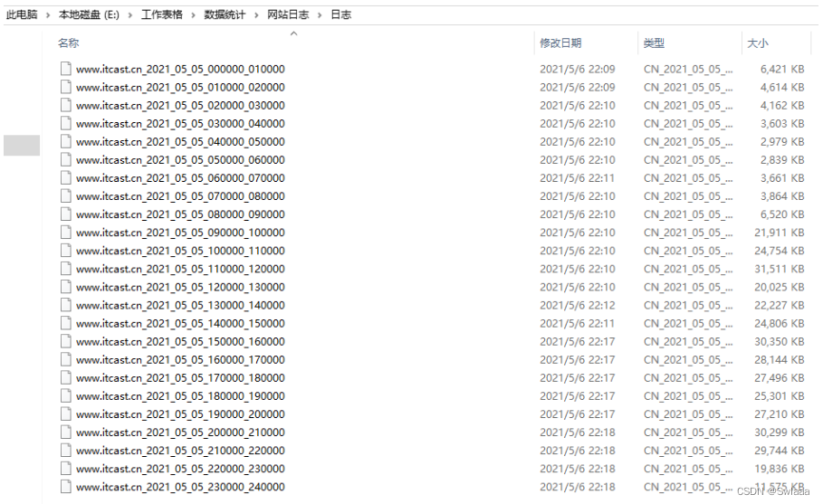The image size is (823, 504).
Task: Sort by 修改日期 column header
Action: 560,43
